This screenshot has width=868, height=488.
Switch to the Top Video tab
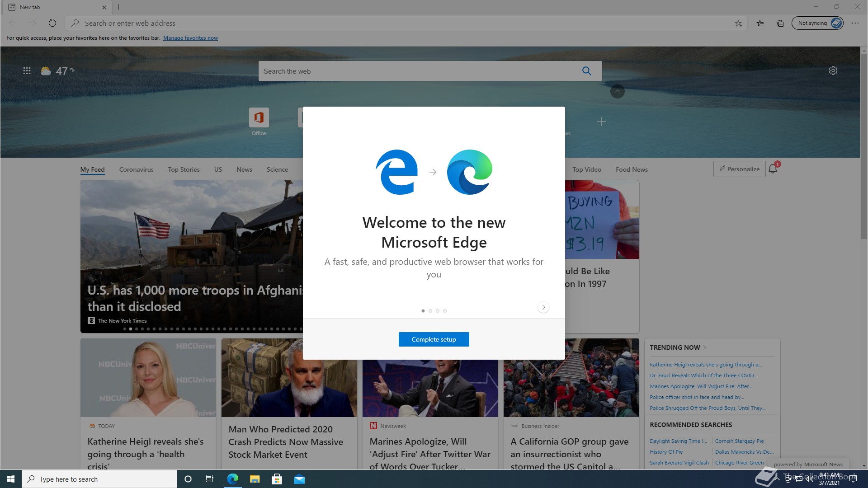(586, 169)
